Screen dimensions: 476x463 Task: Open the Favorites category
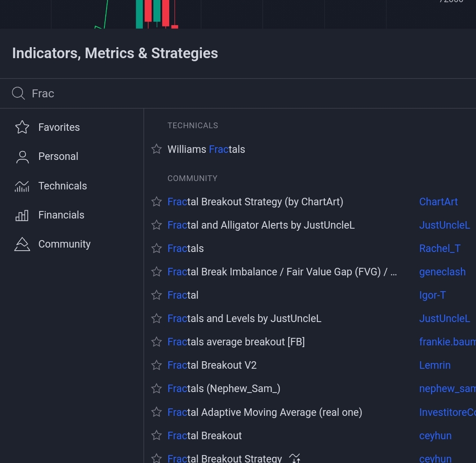[59, 127]
